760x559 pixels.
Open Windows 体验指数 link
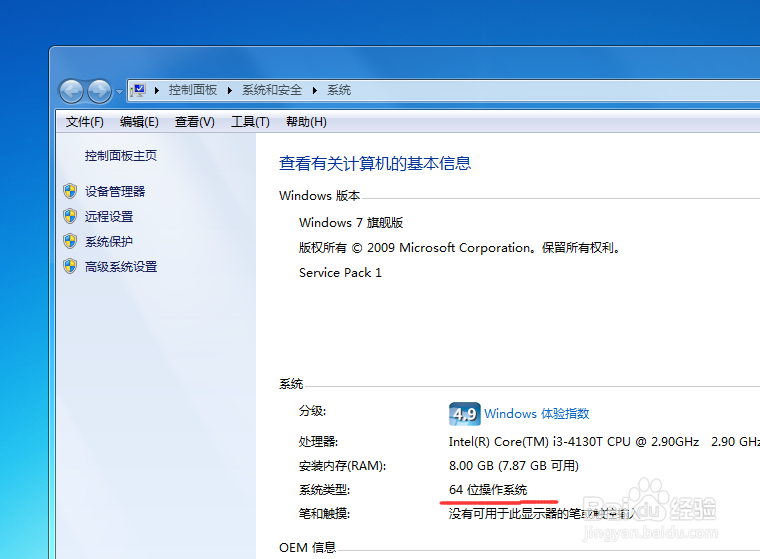point(537,414)
